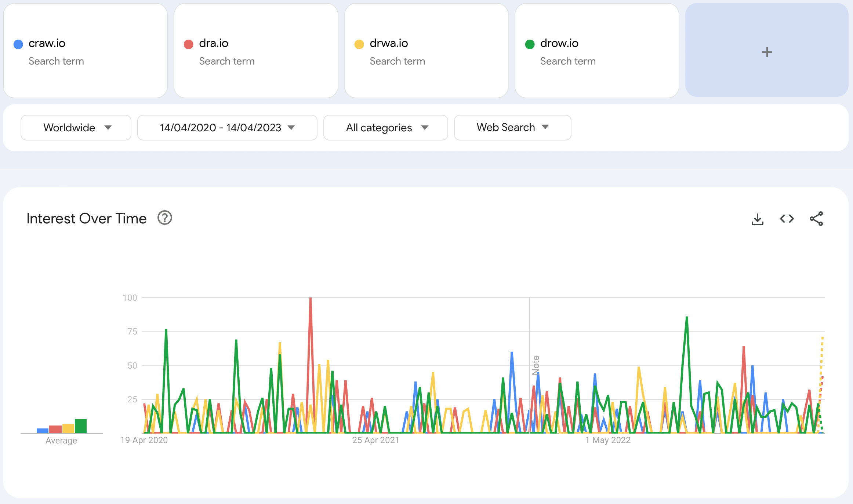Open the Worldwide region dropdown

tap(76, 128)
